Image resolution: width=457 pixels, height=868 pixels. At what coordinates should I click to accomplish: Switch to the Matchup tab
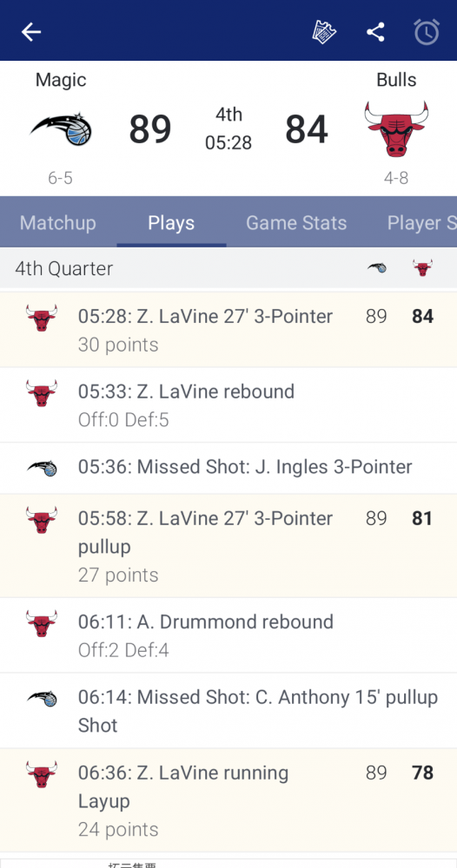57,222
